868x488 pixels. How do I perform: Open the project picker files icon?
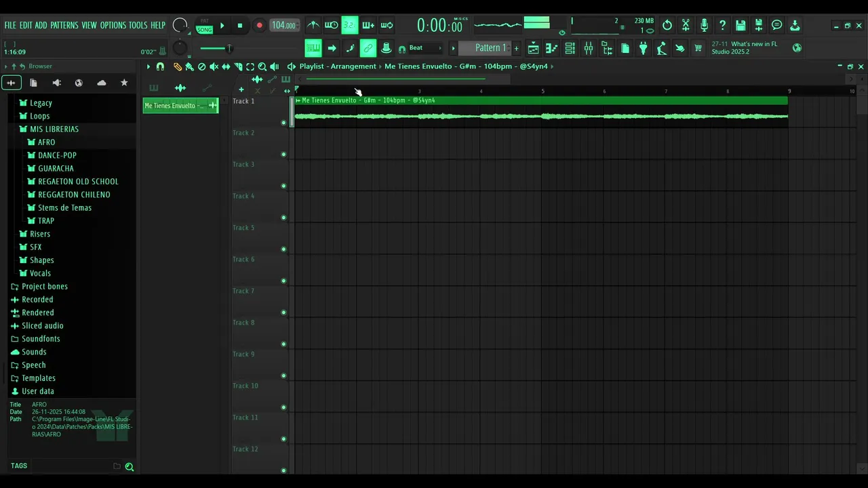click(625, 48)
